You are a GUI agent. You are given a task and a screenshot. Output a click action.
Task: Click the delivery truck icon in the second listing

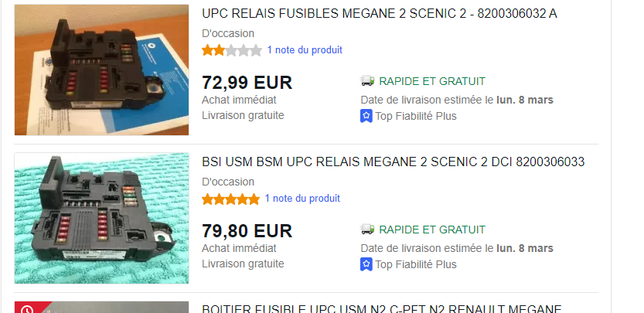pyautogui.click(x=367, y=230)
